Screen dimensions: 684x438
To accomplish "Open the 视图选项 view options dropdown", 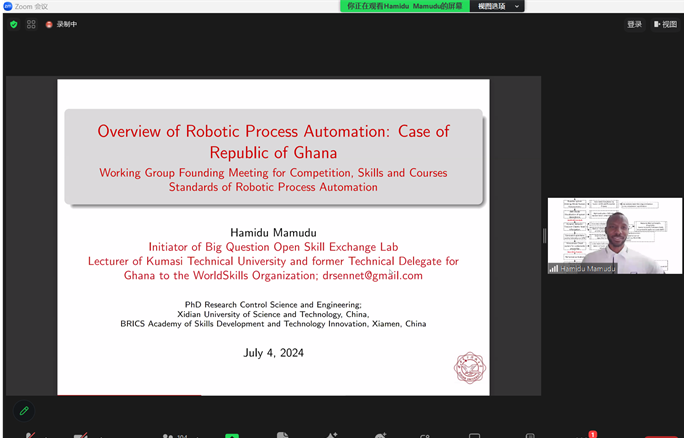I will pyautogui.click(x=492, y=6).
